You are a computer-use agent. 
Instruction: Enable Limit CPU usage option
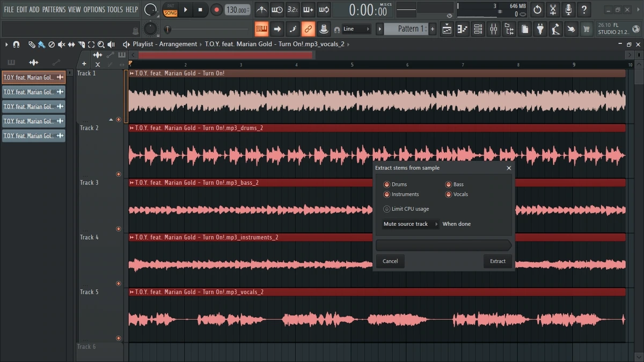pos(386,209)
